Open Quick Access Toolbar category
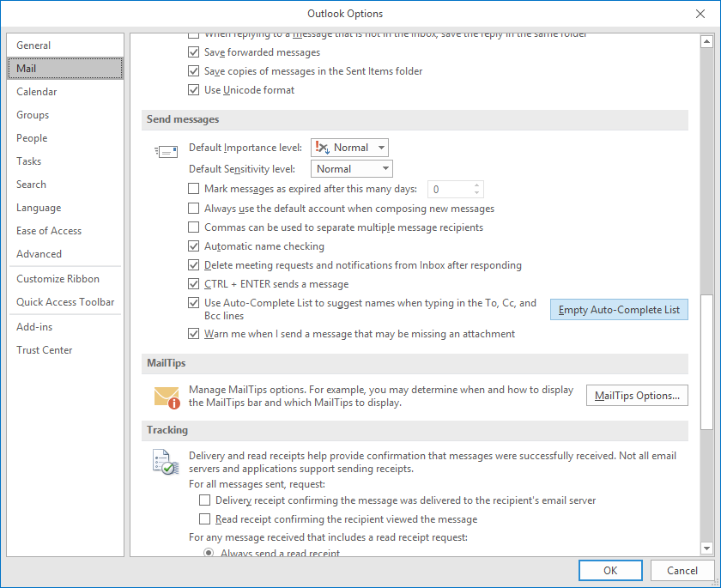The height and width of the screenshot is (588, 721). [65, 302]
